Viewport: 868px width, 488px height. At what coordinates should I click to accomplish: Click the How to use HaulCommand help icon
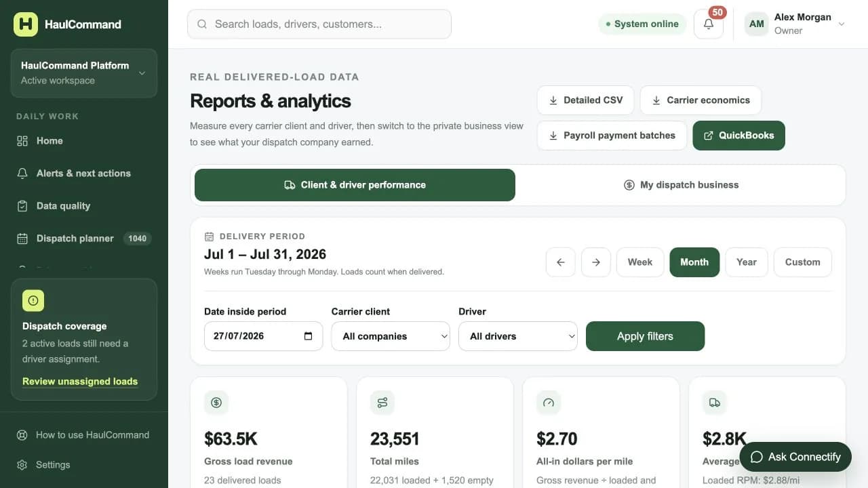click(x=22, y=435)
